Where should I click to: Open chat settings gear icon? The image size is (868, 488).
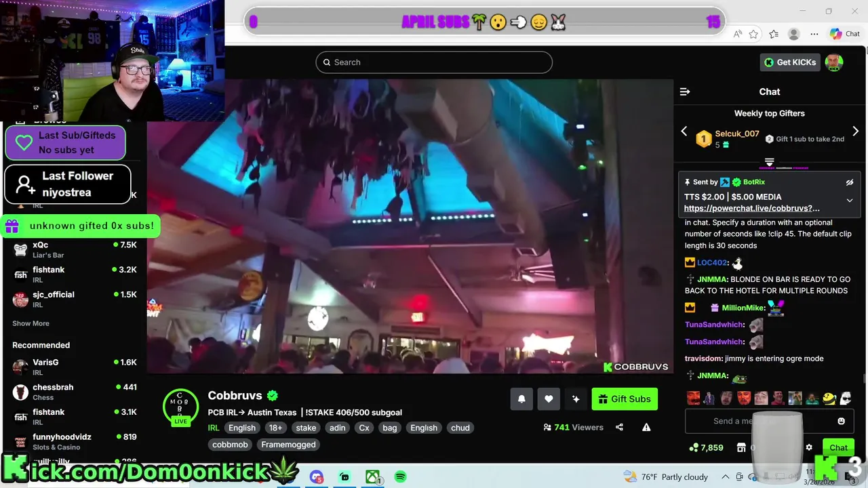coord(808,447)
